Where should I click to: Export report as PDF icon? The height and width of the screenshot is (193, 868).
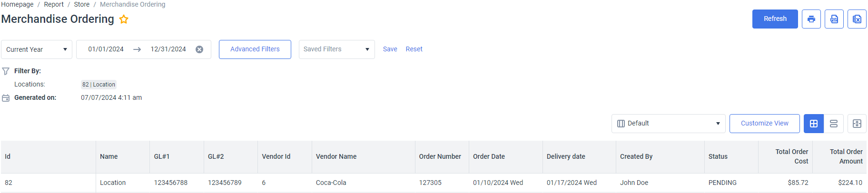834,19
